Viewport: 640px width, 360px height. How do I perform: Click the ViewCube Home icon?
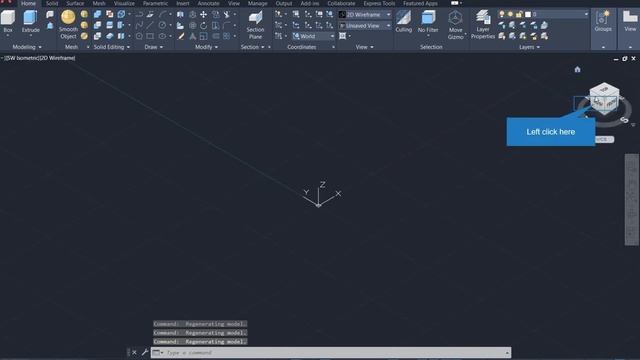tap(577, 69)
